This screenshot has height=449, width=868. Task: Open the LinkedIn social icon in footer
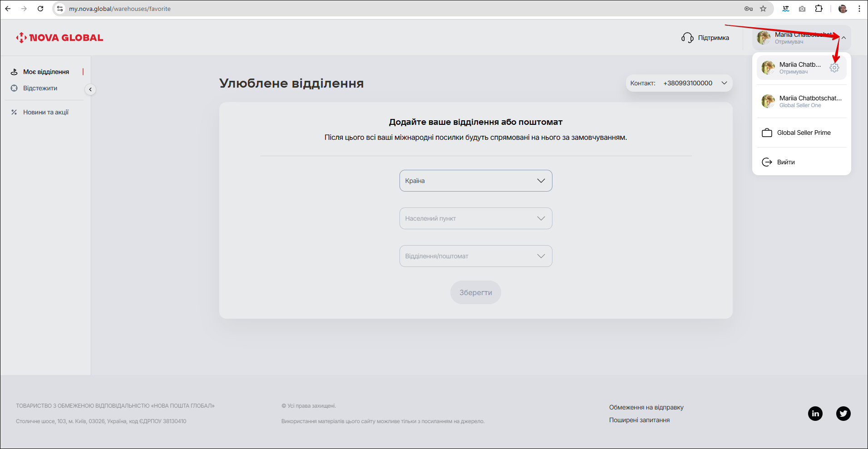(815, 414)
